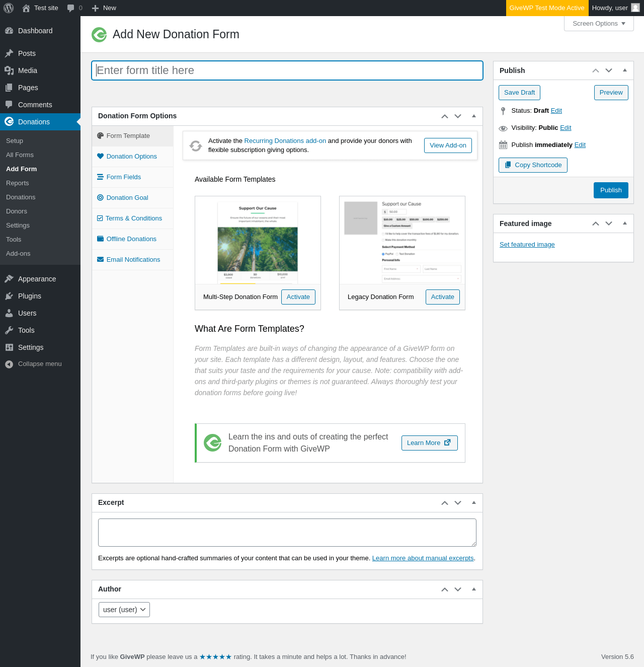Move Publish panel down arrow

click(609, 71)
